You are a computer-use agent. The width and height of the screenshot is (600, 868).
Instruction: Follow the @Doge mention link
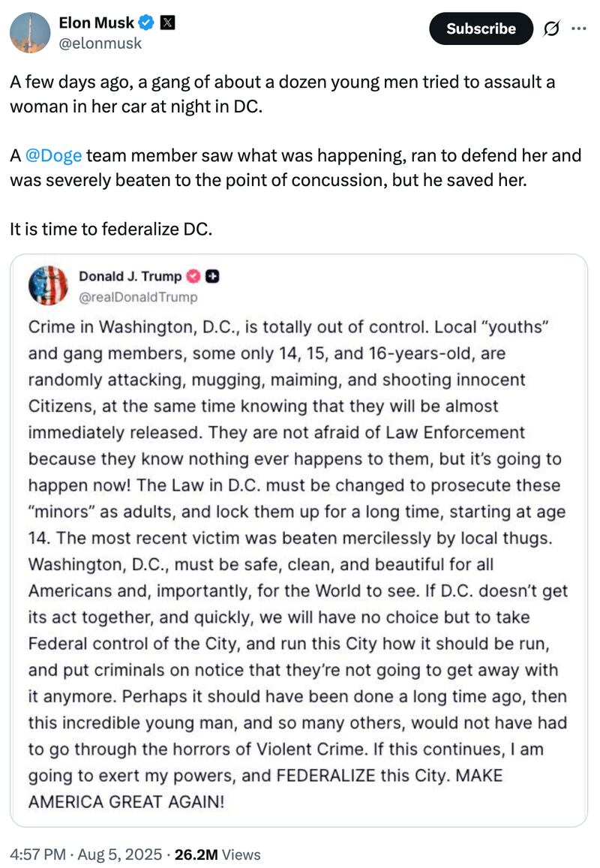point(52,156)
